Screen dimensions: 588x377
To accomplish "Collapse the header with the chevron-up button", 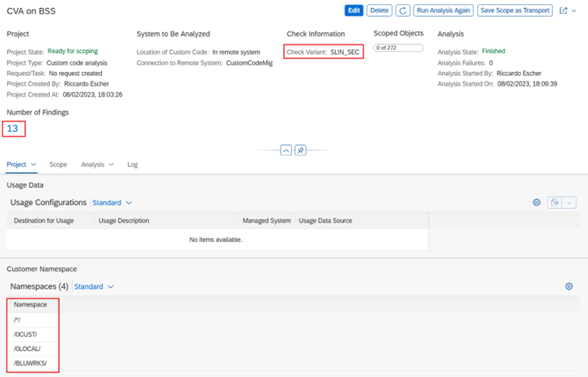I will [x=286, y=150].
